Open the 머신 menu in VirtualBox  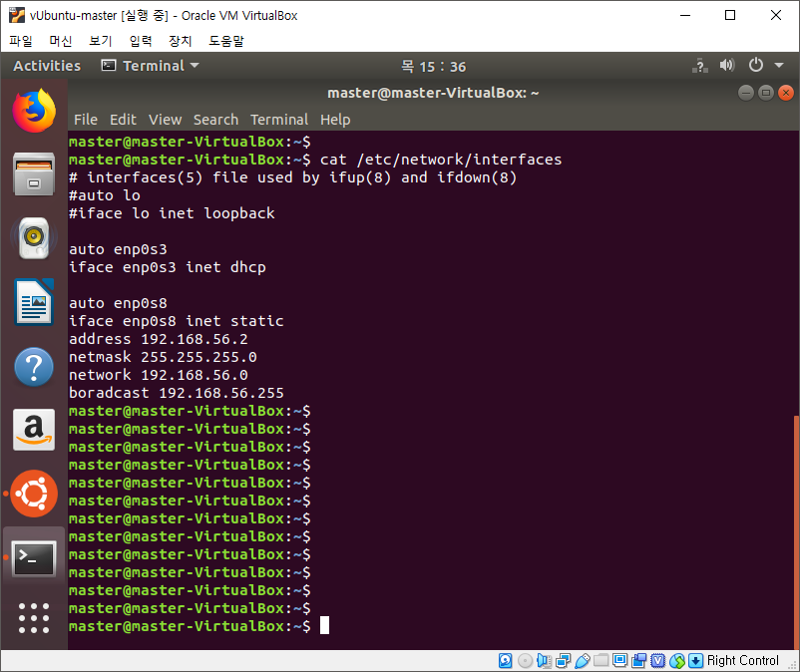tap(61, 41)
